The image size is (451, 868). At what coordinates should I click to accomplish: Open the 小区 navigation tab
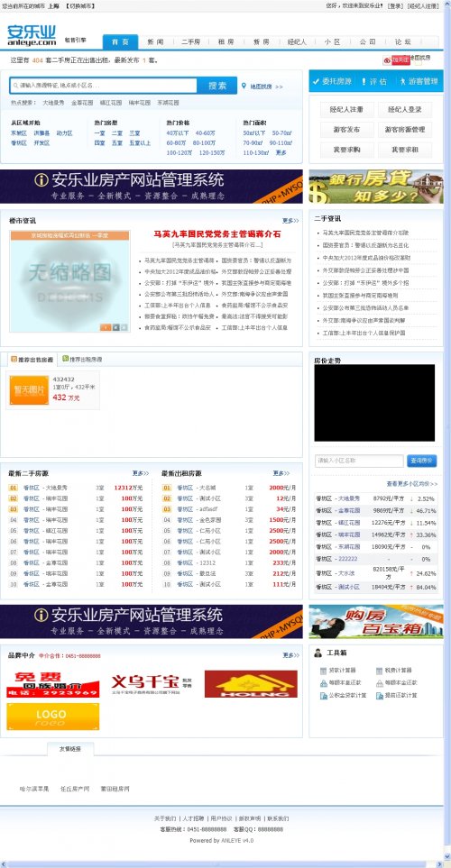coord(333,42)
